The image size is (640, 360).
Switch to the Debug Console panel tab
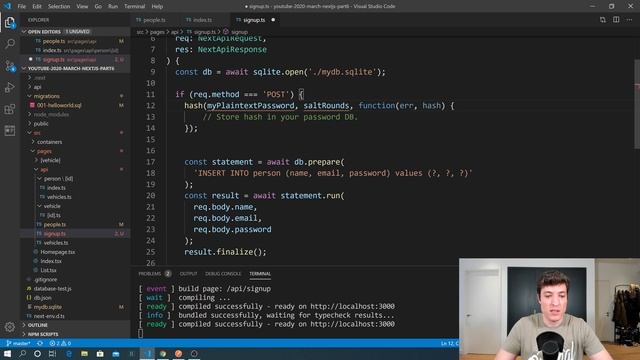click(x=223, y=273)
